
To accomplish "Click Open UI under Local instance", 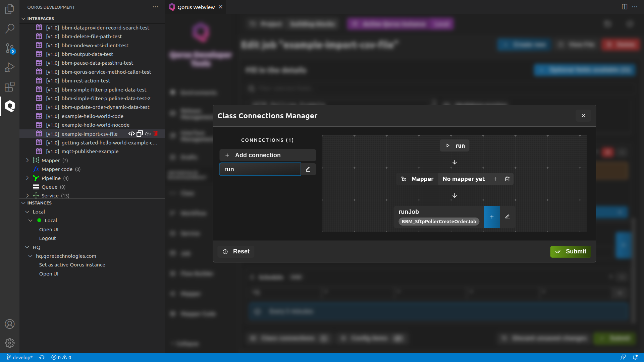I will (49, 229).
